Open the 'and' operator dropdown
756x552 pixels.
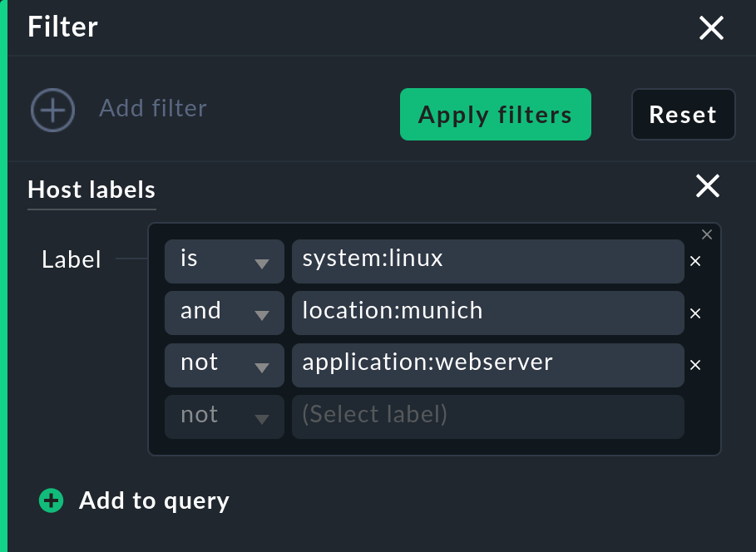(x=224, y=313)
